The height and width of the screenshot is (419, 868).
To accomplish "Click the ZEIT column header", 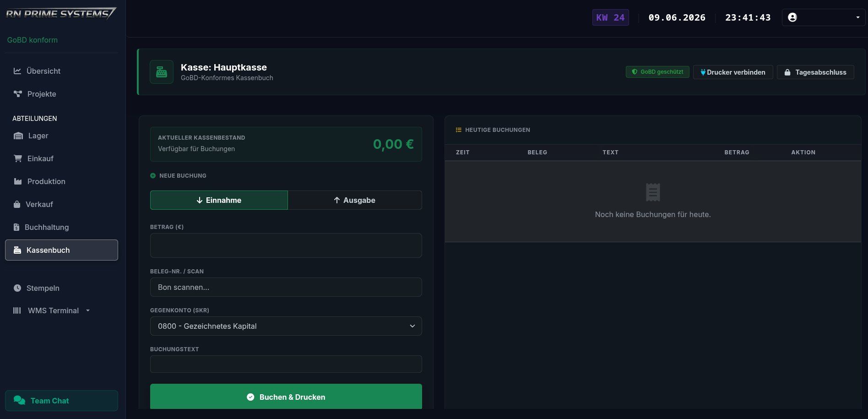I will tap(463, 152).
